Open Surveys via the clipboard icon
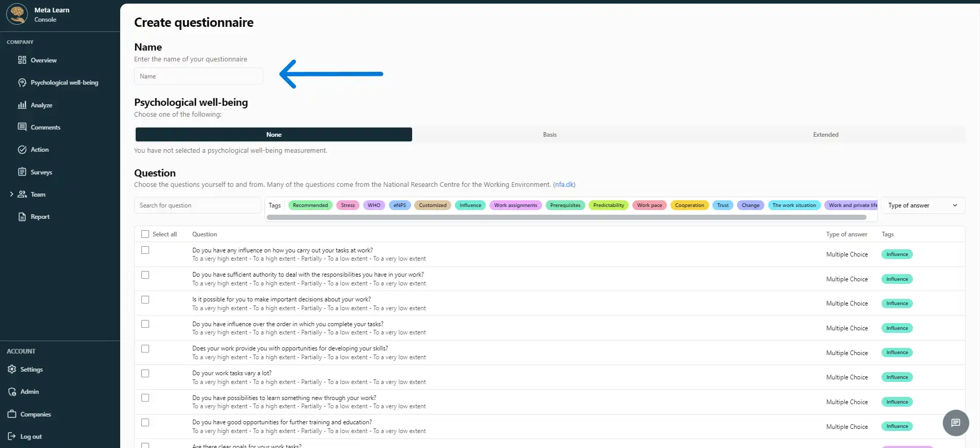 (22, 172)
